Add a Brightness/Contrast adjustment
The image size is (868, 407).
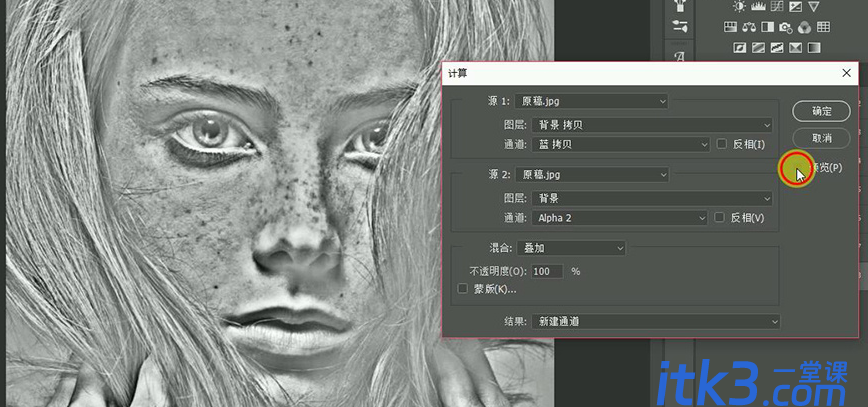(739, 7)
